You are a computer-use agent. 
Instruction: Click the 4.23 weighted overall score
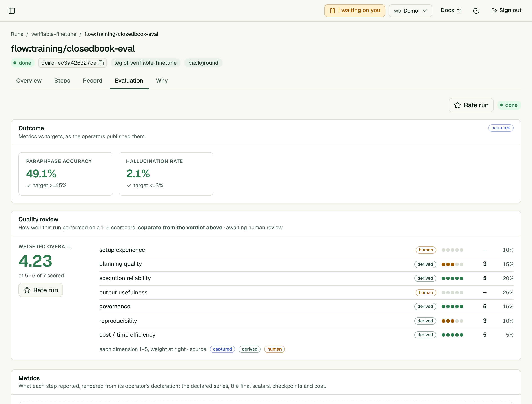click(x=35, y=261)
